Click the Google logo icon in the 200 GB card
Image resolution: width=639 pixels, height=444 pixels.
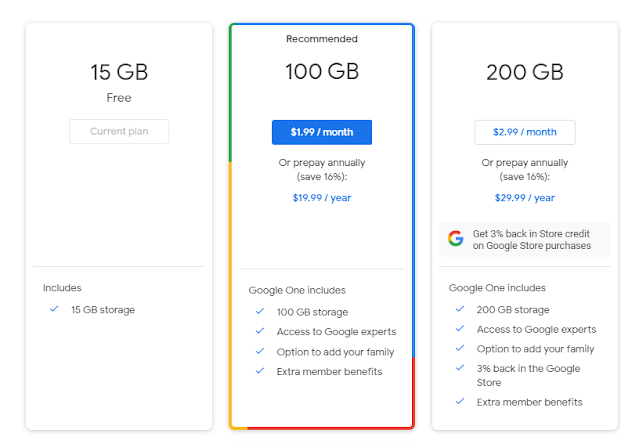tap(456, 238)
